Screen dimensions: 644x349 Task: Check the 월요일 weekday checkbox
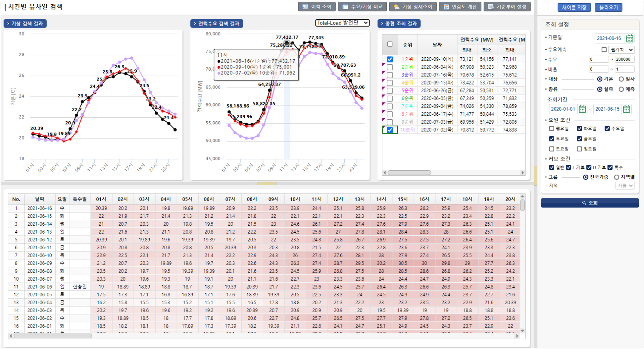click(552, 129)
